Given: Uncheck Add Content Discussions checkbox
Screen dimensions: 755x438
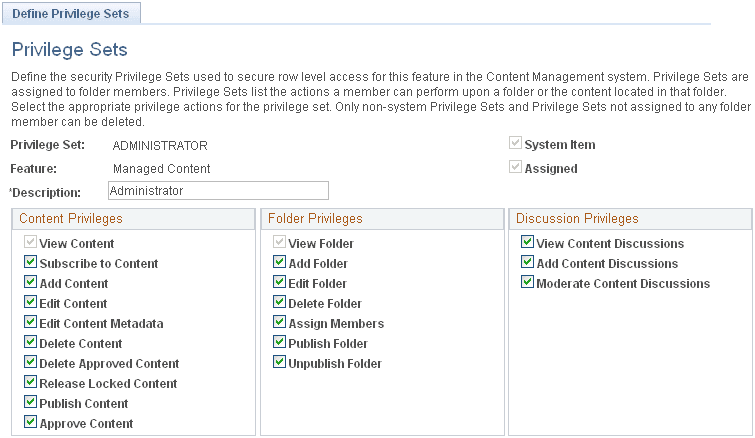Looking at the screenshot, I should pyautogui.click(x=527, y=264).
